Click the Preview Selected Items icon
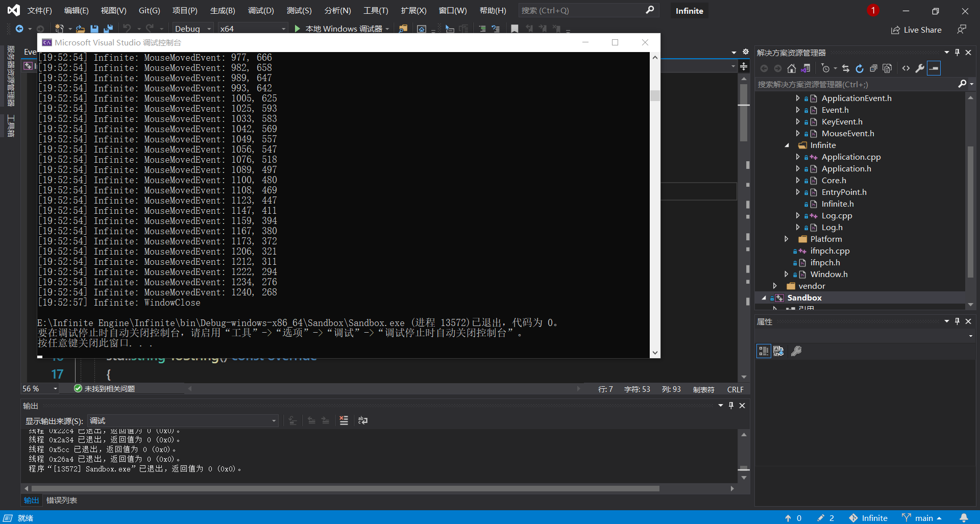Viewport: 980px width, 524px height. [x=934, y=68]
